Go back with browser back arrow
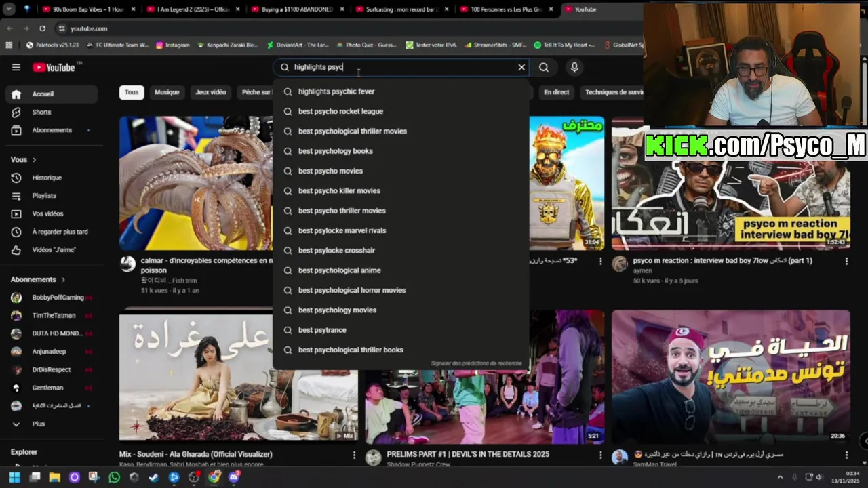The width and height of the screenshot is (868, 488). point(9,28)
